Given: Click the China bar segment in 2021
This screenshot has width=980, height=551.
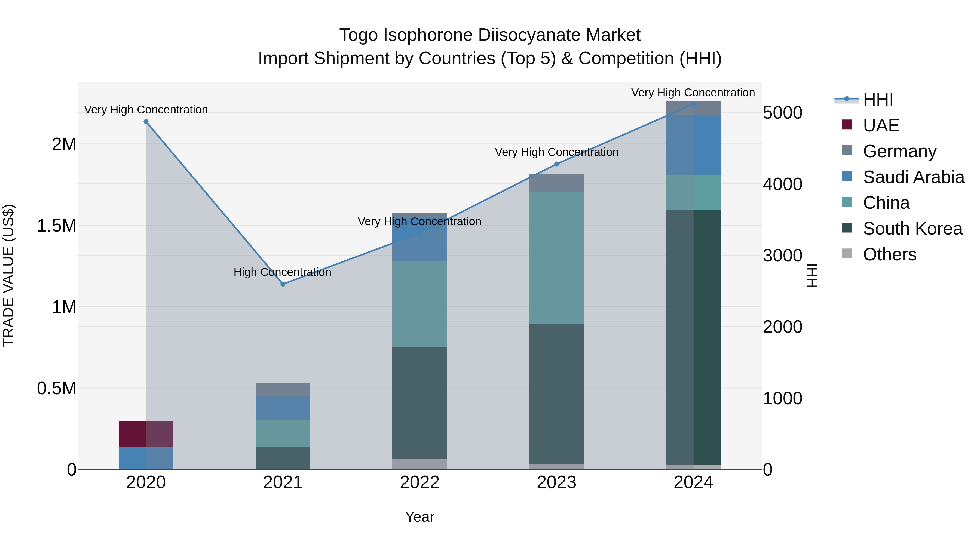Looking at the screenshot, I should (x=283, y=433).
